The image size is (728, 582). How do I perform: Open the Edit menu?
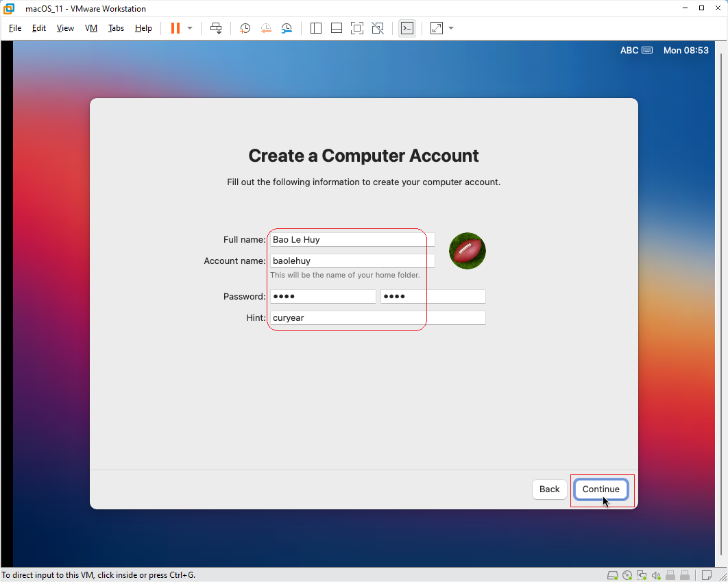tap(38, 28)
